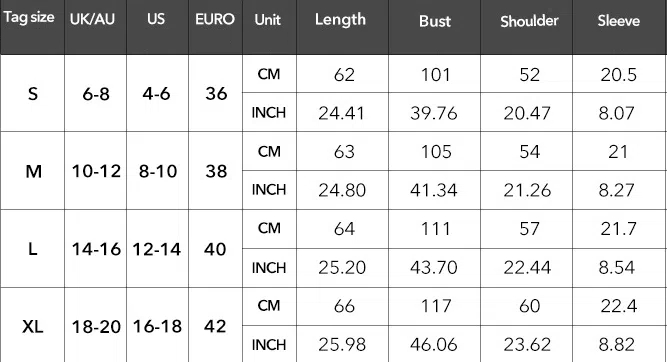
Task: Select the XL tag size cell
Action: pos(33,327)
